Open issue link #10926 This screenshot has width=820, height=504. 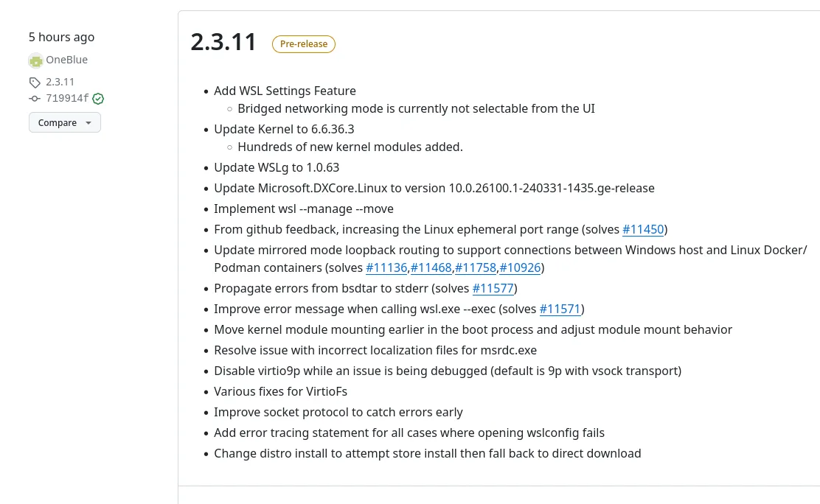520,267
